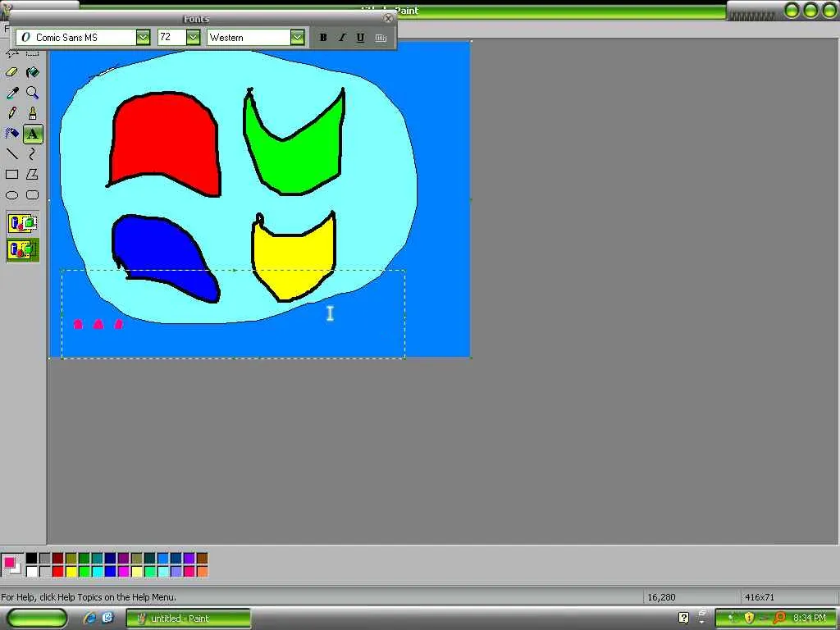This screenshot has width=840, height=630.
Task: Launch Internet Explorer from quick launch
Action: coord(89,618)
